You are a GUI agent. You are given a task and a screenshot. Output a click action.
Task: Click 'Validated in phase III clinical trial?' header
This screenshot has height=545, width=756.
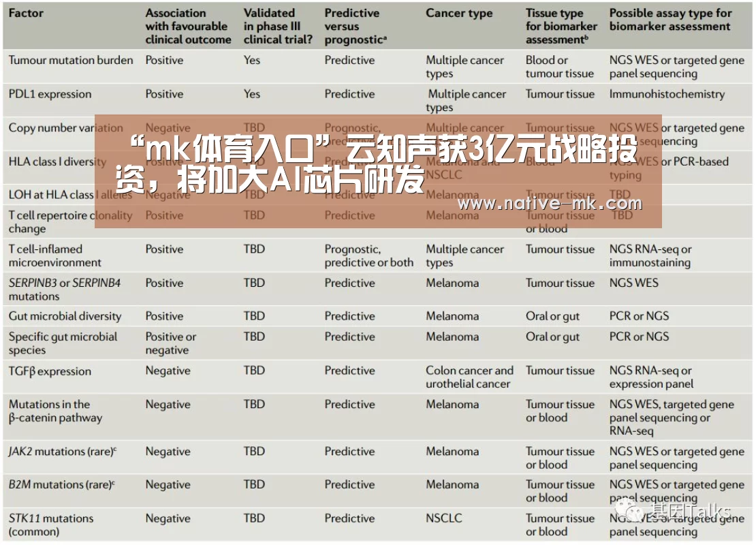278,26
